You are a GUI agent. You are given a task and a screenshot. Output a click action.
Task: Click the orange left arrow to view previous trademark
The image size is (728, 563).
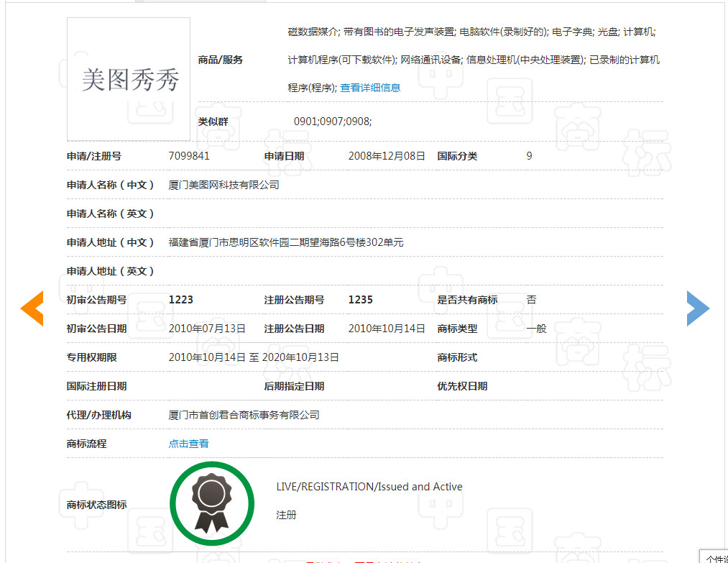click(32, 308)
